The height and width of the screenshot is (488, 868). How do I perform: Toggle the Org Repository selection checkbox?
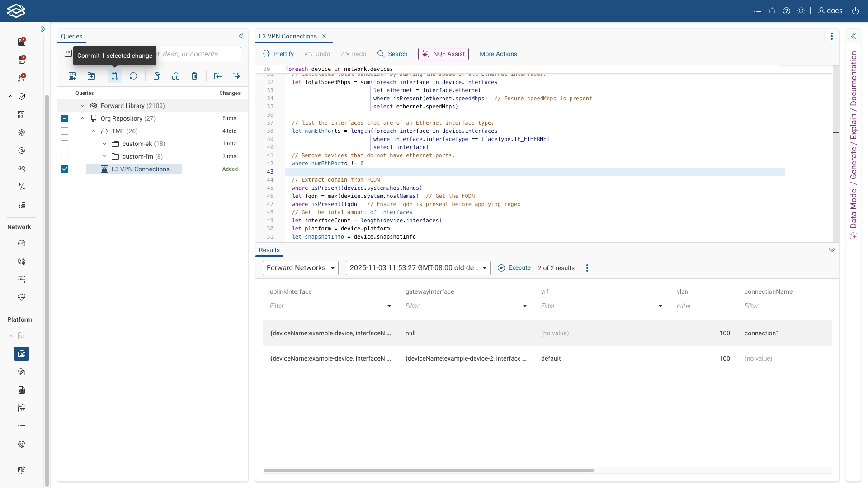(65, 118)
